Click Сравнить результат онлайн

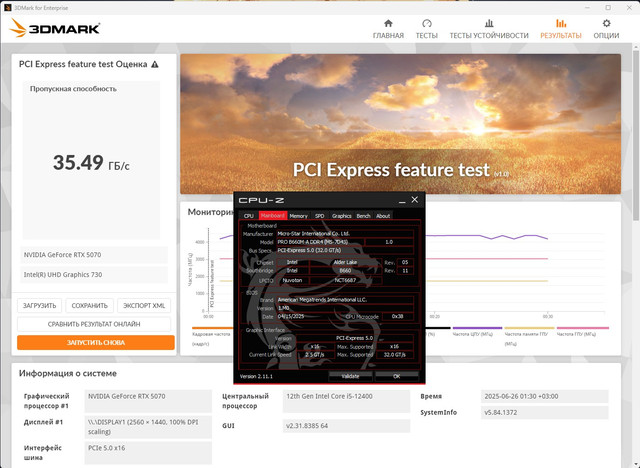pyautogui.click(x=94, y=324)
